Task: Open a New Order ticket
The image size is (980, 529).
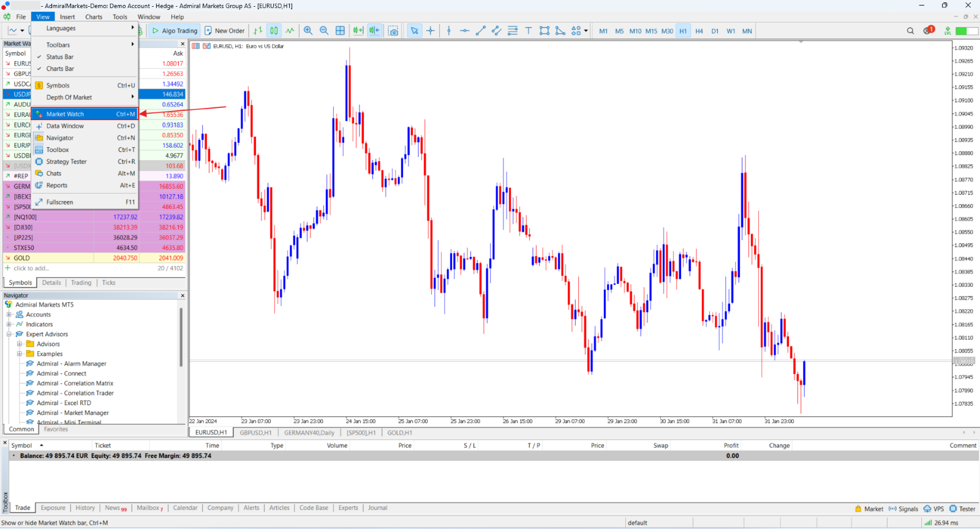Action: 224,31
